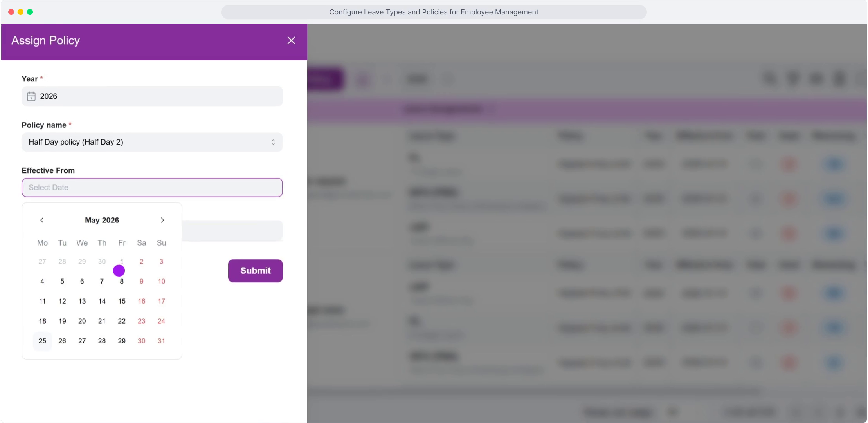Choose Sunday May 31

tap(161, 341)
